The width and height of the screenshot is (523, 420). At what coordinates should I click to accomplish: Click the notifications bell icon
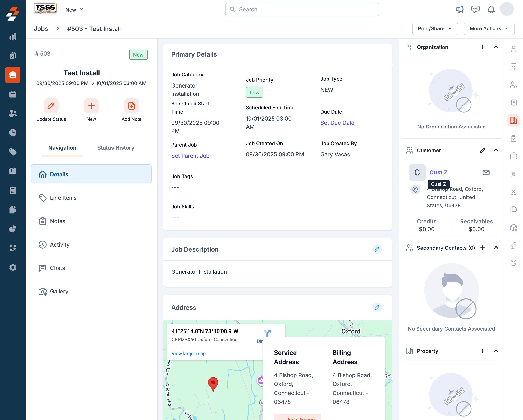click(x=491, y=9)
